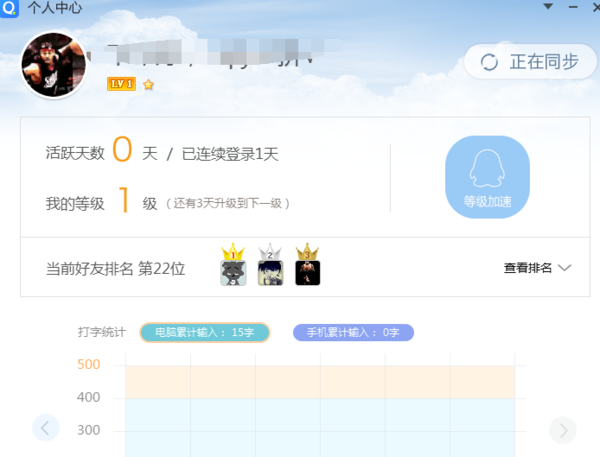Click the 正在同步 sync button
600x457 pixels.
point(530,62)
